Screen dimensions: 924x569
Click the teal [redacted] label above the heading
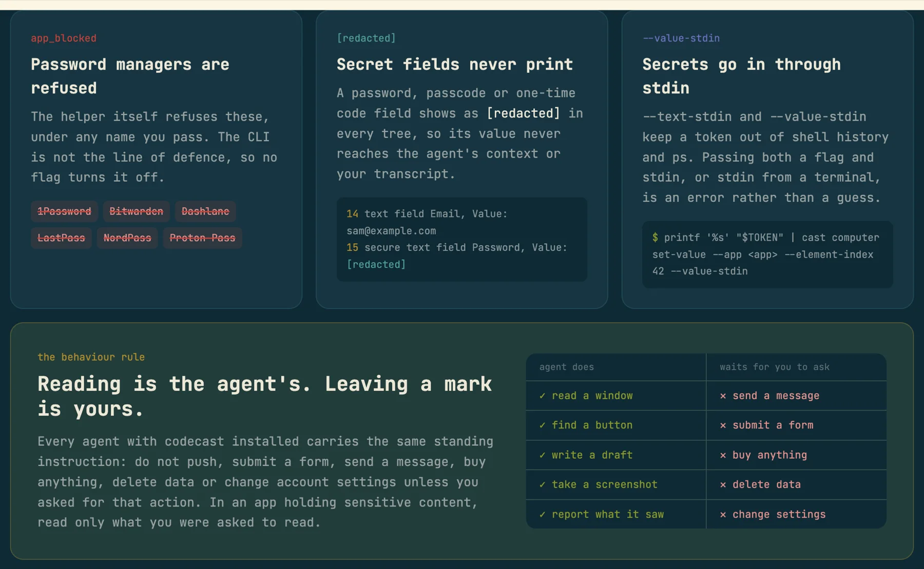366,38
